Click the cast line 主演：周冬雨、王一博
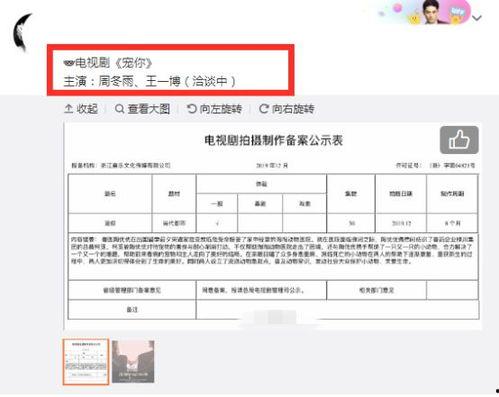Image resolution: width=499 pixels, height=397 pixels. coord(122,81)
